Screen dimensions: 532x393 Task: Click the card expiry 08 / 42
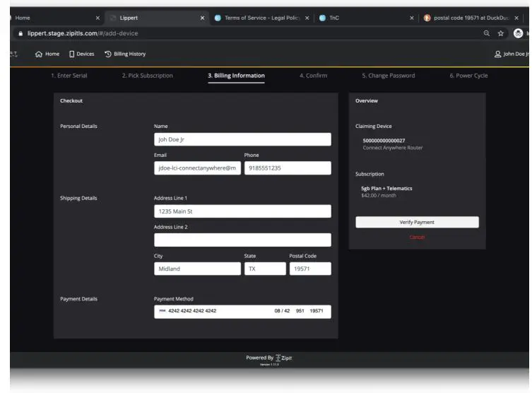coord(282,311)
